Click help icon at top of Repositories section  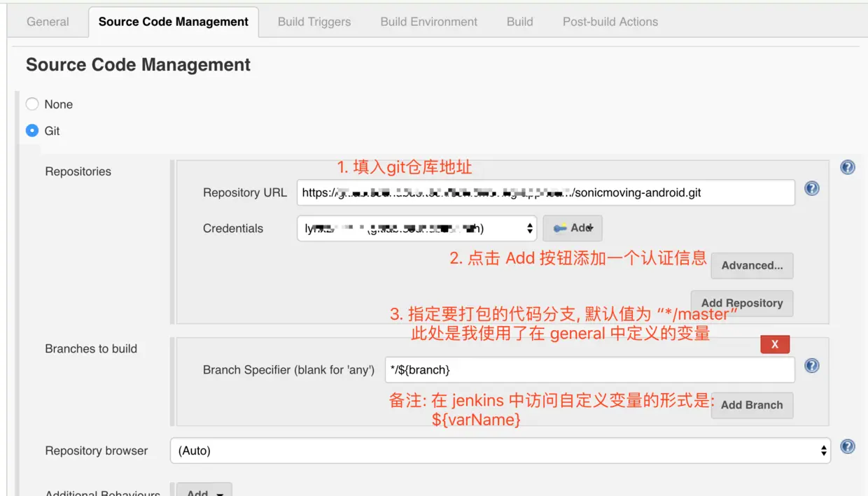(x=848, y=167)
